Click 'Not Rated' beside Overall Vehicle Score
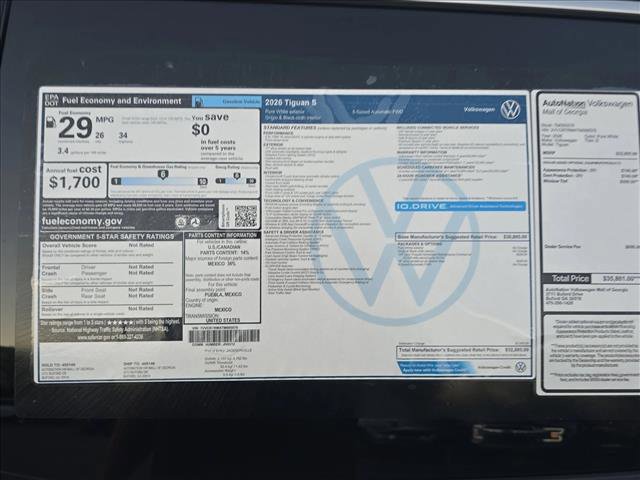The width and height of the screenshot is (640, 480). [x=141, y=245]
